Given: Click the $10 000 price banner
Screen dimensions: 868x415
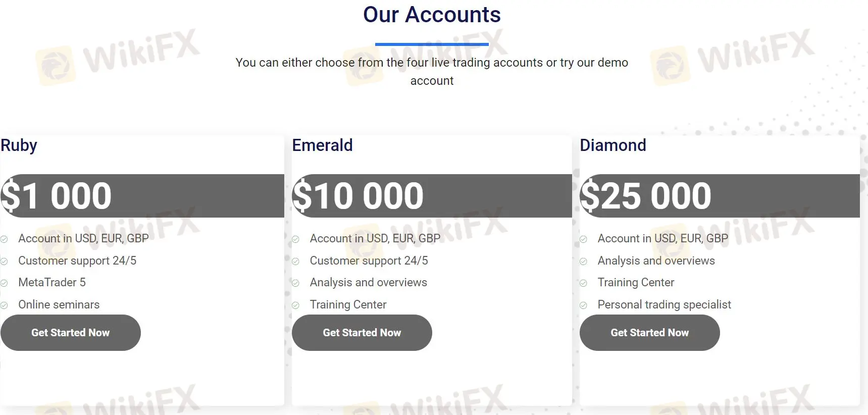Looking at the screenshot, I should pyautogui.click(x=432, y=196).
